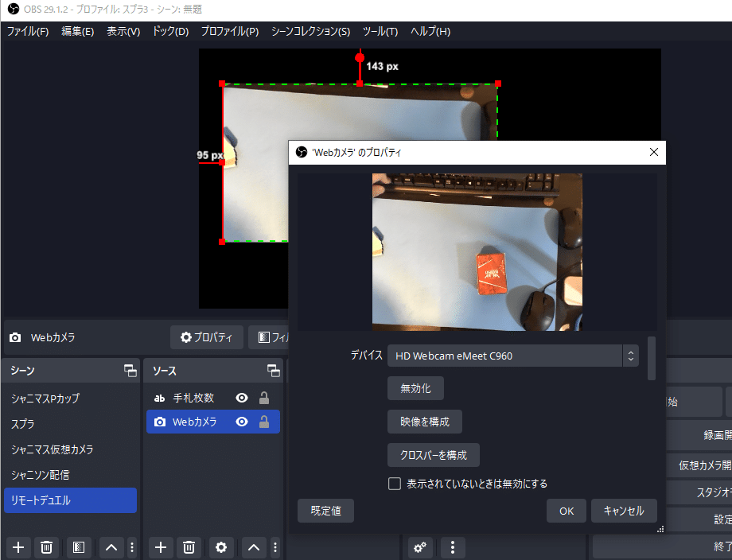Click the top-right red handle of the selected source
Screen dimensions: 732x560
pyautogui.click(x=498, y=84)
